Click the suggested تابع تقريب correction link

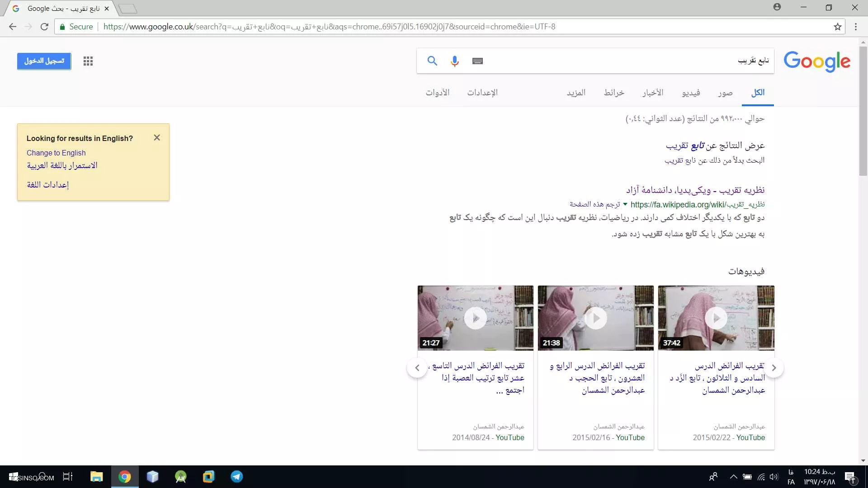[685, 145]
